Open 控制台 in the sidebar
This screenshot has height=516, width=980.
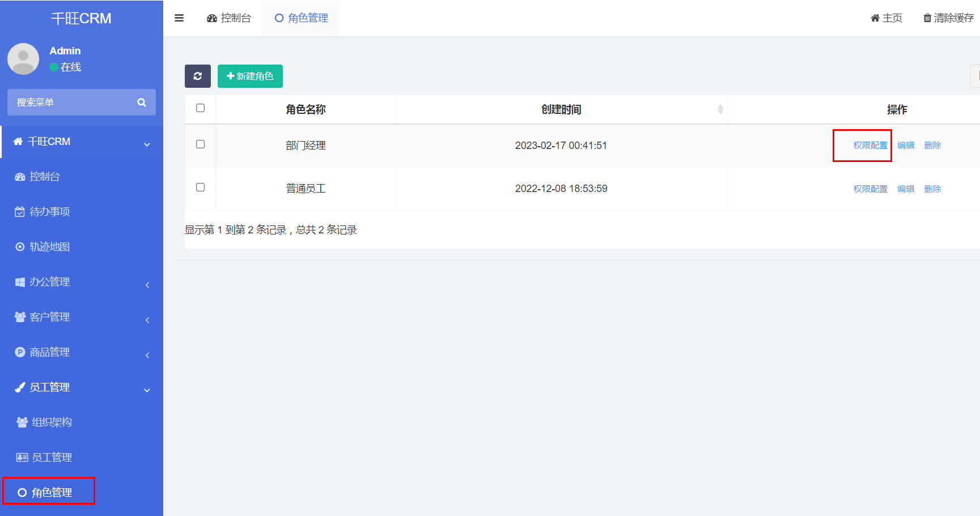point(82,177)
